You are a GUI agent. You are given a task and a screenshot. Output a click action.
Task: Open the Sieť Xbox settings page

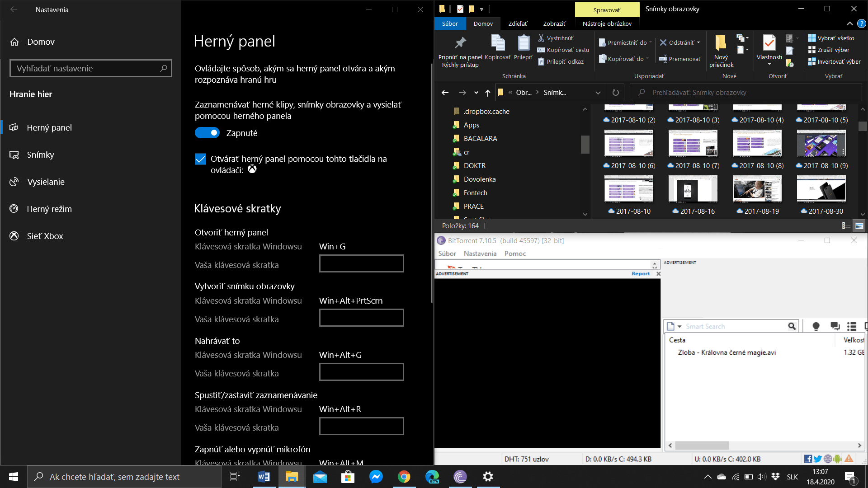tap(90, 236)
